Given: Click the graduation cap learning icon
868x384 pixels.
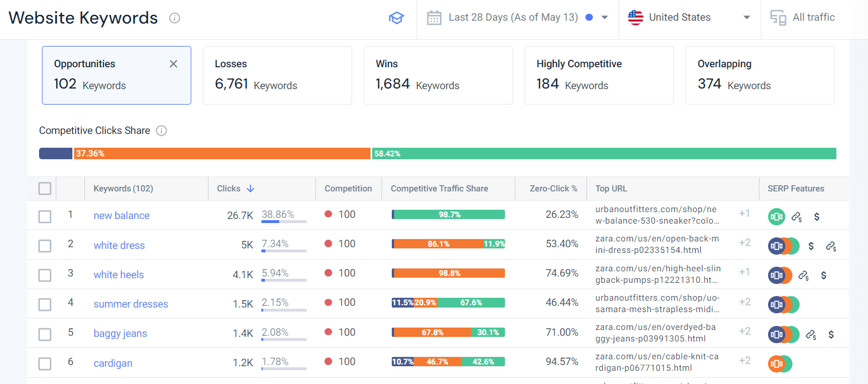Looking at the screenshot, I should [x=396, y=18].
